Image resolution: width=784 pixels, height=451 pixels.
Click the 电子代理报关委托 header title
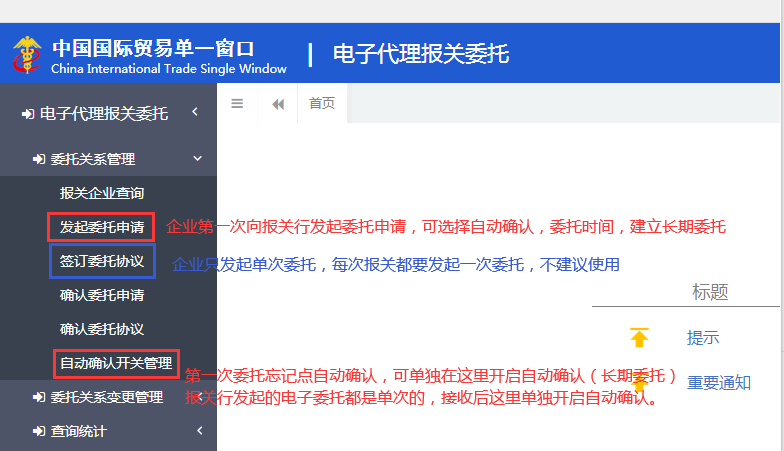pos(421,54)
